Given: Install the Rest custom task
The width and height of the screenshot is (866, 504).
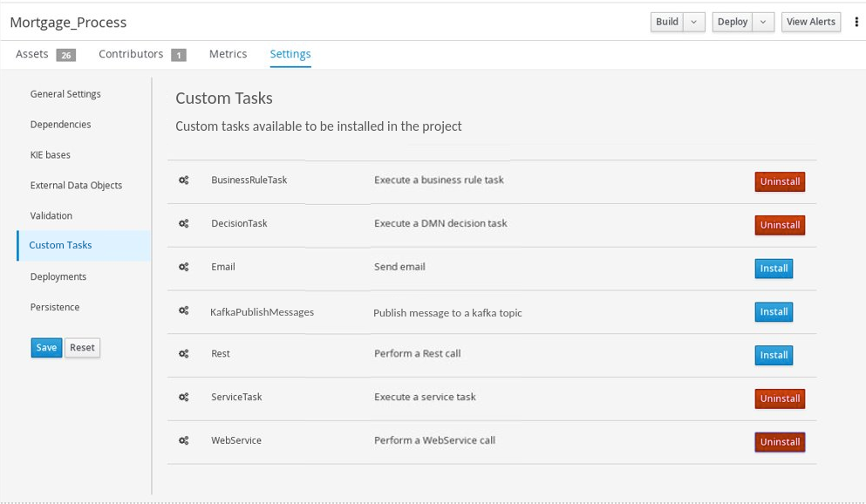Looking at the screenshot, I should coord(773,355).
